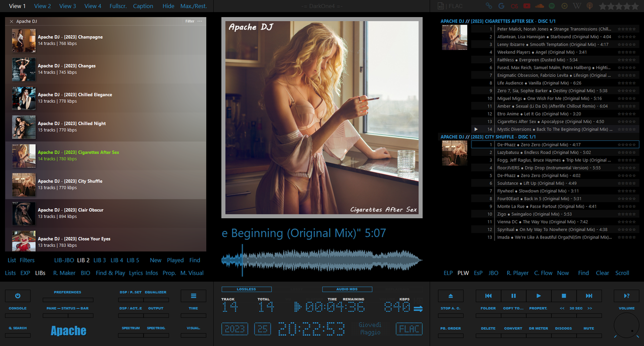The width and height of the screenshot is (644, 346).
Task: Open the Spotify icon
Action: click(552, 6)
